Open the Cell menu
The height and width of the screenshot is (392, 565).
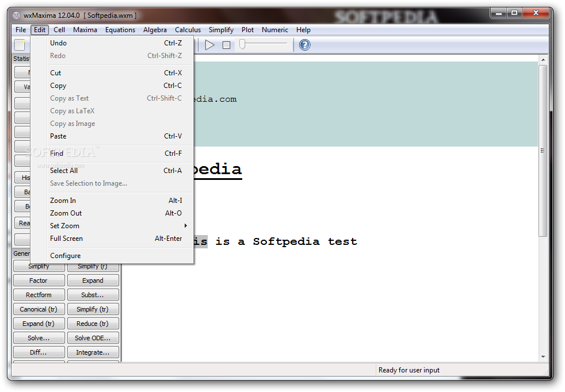59,30
